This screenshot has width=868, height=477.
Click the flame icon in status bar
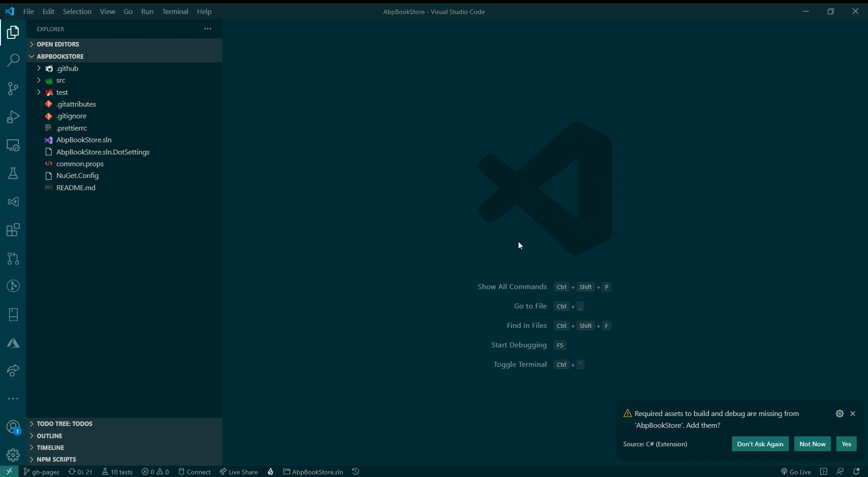tap(270, 472)
